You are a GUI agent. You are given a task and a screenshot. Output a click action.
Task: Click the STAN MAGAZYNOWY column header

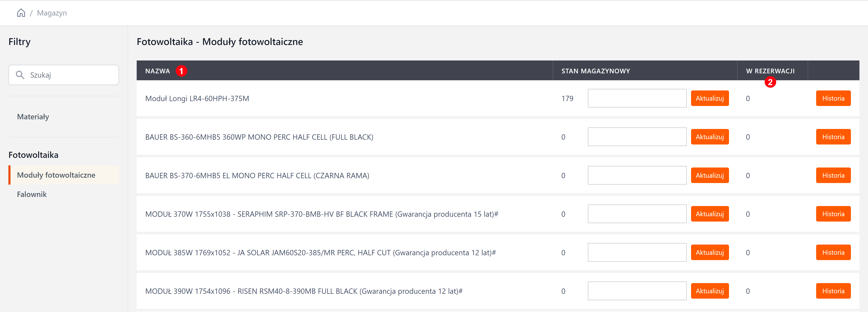tap(595, 71)
